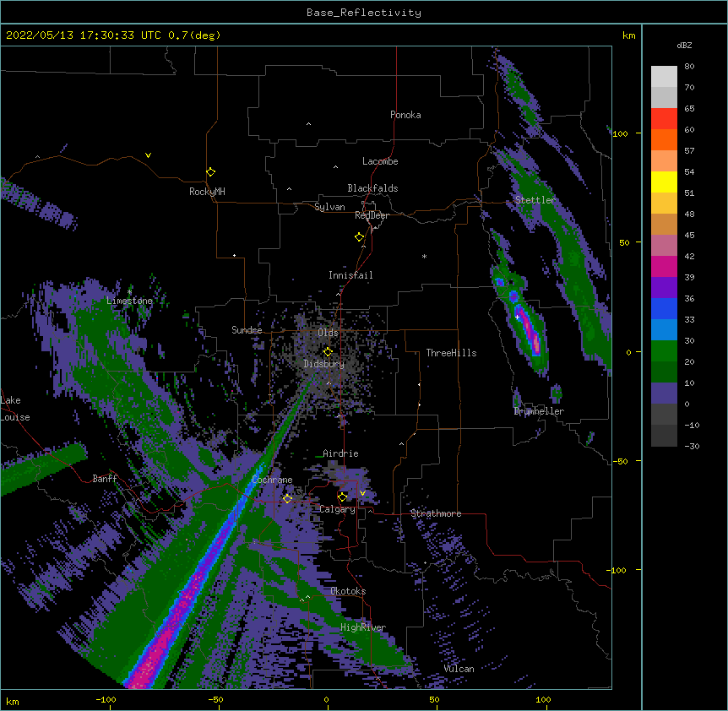This screenshot has width=728, height=711.
Task: Click the Base_Reflectivity title
Action: [x=364, y=13]
